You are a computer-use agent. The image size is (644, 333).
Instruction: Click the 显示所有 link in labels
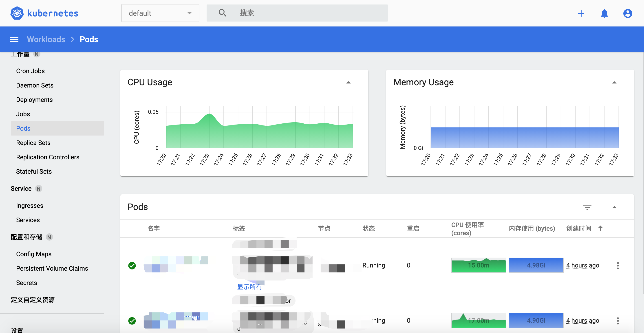click(249, 287)
